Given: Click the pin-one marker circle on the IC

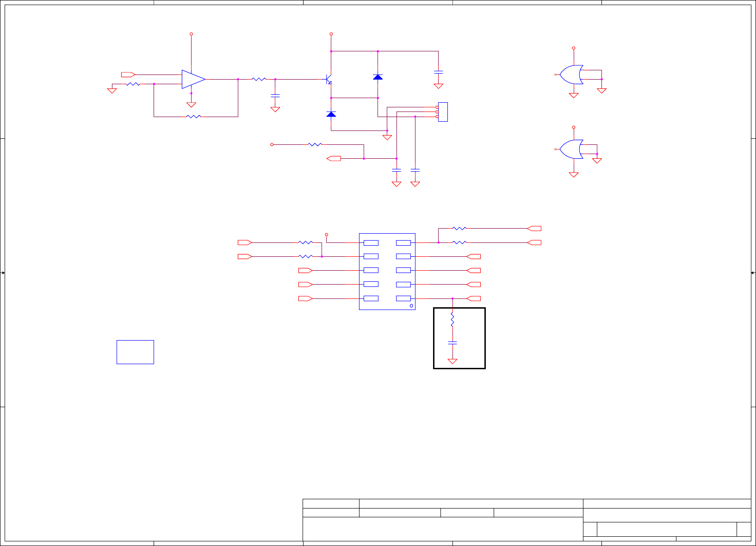Looking at the screenshot, I should (411, 306).
